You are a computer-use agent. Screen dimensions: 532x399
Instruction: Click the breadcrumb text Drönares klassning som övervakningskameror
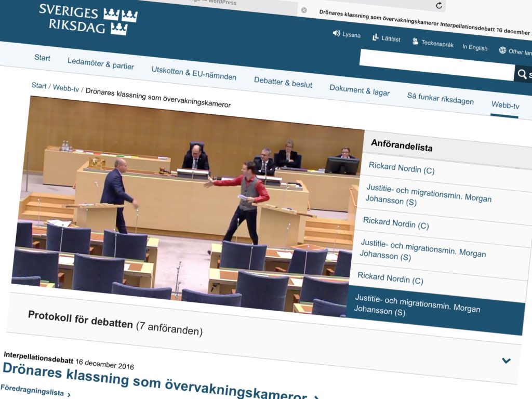click(x=158, y=97)
